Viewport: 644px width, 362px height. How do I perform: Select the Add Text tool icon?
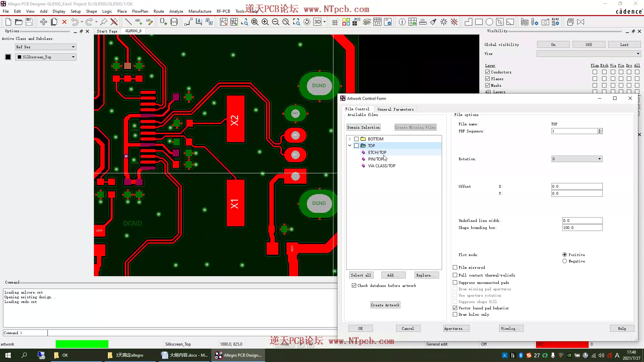click(x=138, y=22)
